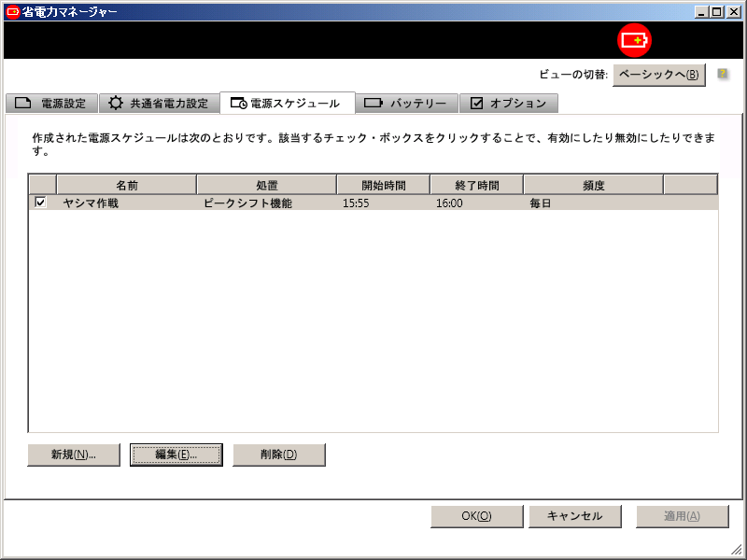Image resolution: width=747 pixels, height=560 pixels.
Task: Open the バッテリー tab
Action: point(406,104)
